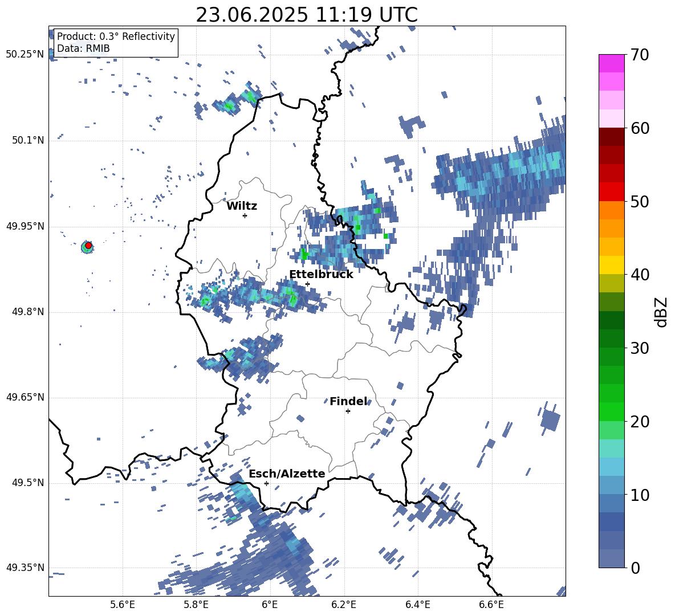This screenshot has height=616, width=675.
Task: Click the colorbar tick label 20
Action: [x=639, y=421]
